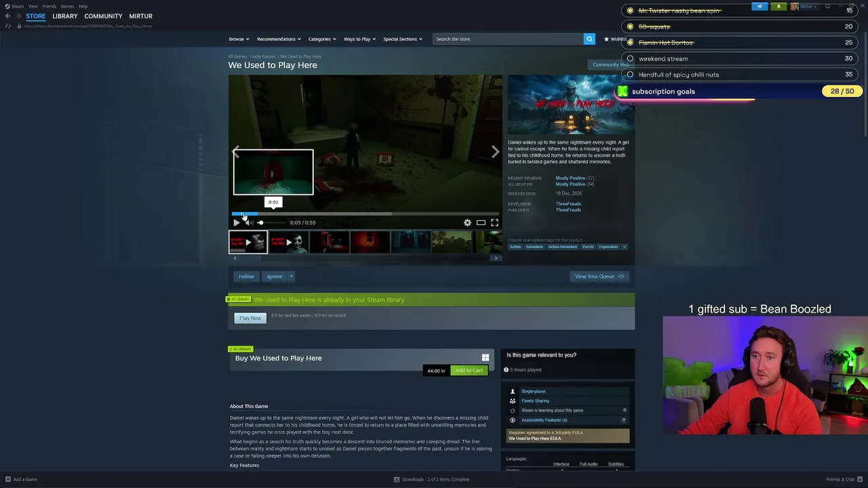Viewport: 868px width, 488px height.
Task: Switch trailer to theater mode
Action: [x=481, y=222]
